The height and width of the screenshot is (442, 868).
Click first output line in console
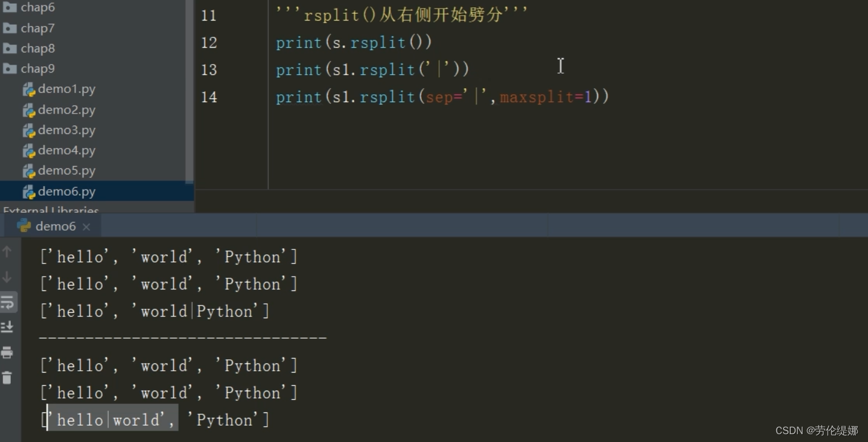pyautogui.click(x=169, y=257)
